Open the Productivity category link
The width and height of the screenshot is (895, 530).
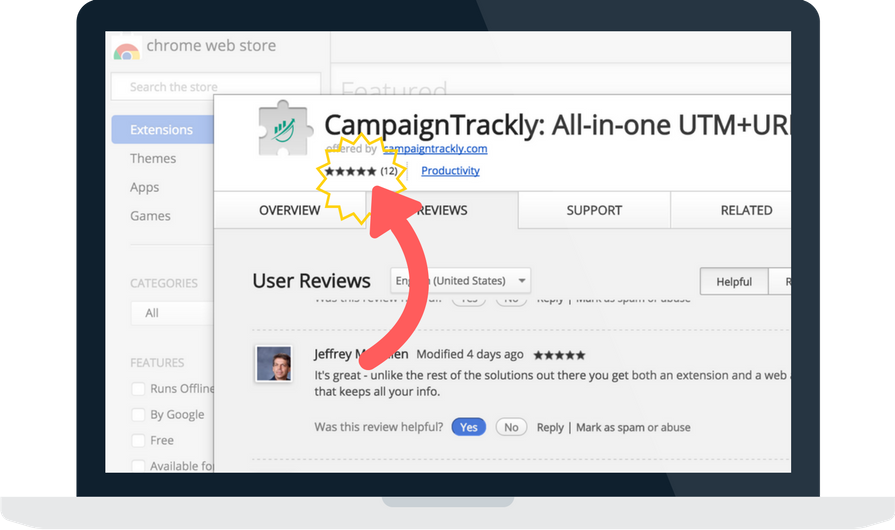450,171
